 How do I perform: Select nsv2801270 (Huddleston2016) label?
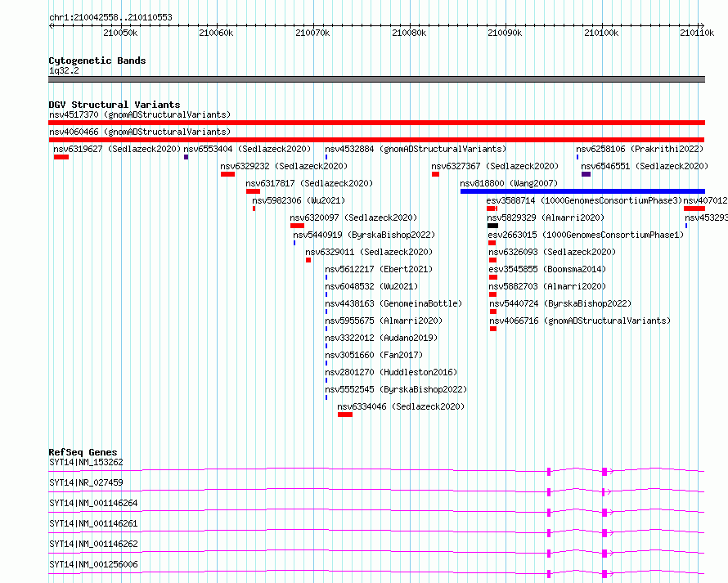[391, 372]
